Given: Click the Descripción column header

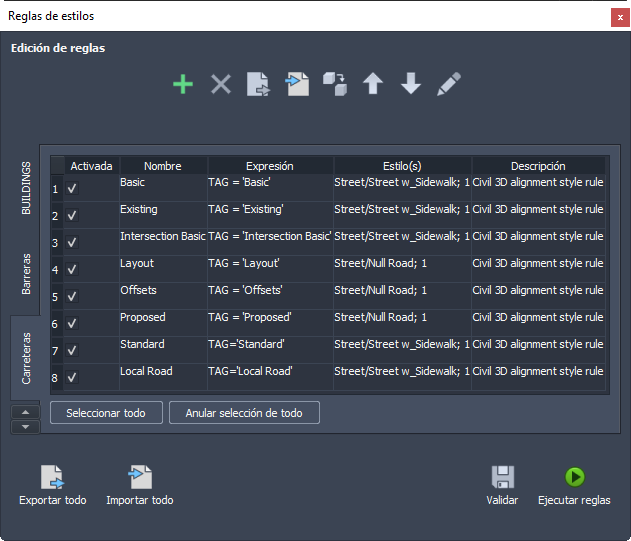Looking at the screenshot, I should (x=538, y=166).
